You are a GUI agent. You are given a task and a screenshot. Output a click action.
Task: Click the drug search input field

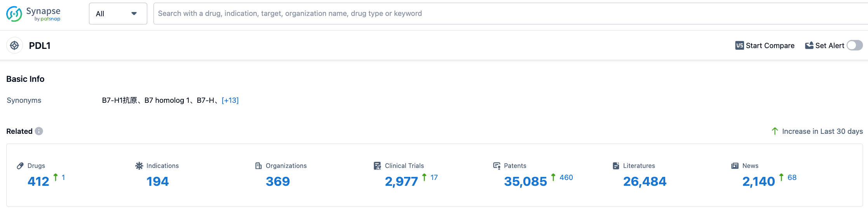pyautogui.click(x=505, y=14)
